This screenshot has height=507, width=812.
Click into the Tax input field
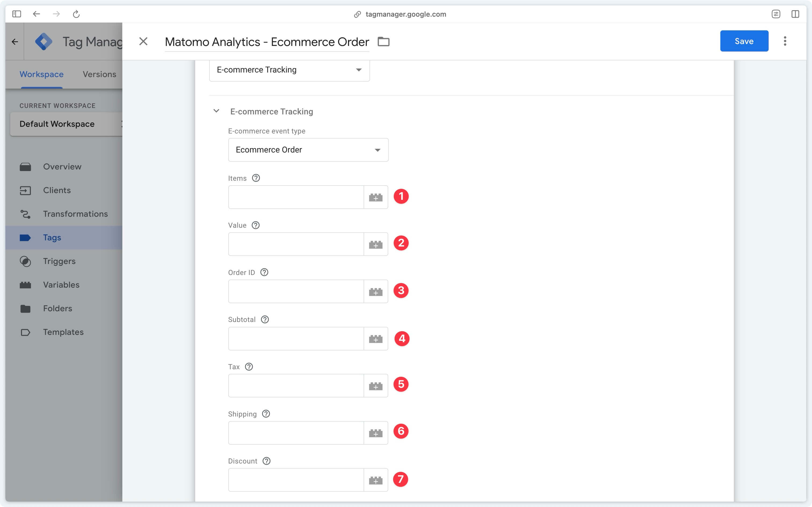point(296,386)
